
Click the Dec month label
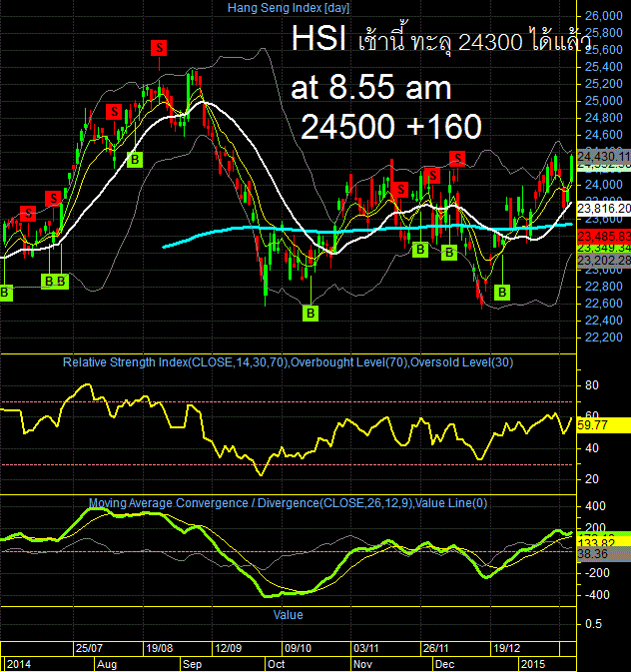point(444,664)
